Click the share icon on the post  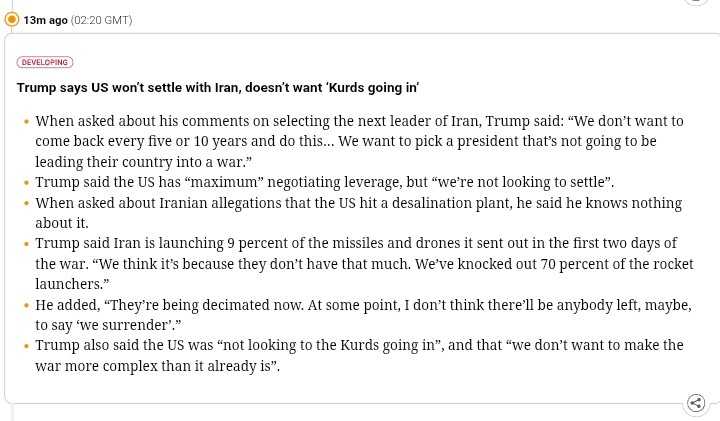coord(696,403)
